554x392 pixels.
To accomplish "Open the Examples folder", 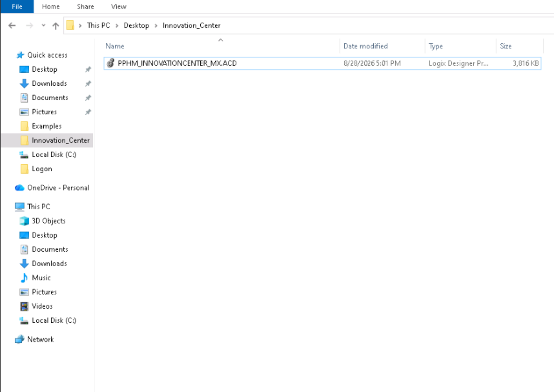I will click(46, 126).
